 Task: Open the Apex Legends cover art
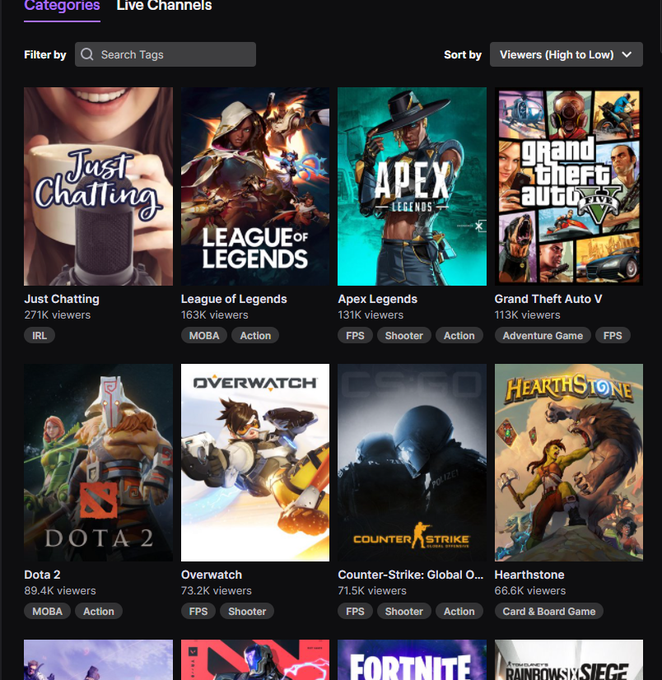[x=412, y=186]
